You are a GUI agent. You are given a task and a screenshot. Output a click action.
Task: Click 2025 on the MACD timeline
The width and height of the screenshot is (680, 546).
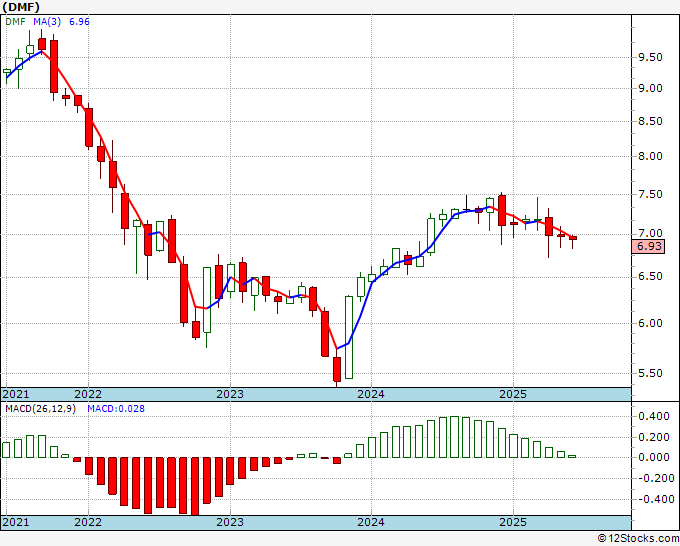(x=513, y=522)
